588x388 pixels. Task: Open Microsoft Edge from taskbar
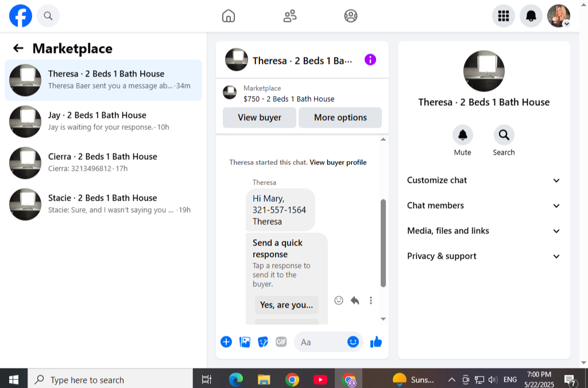tap(236, 379)
